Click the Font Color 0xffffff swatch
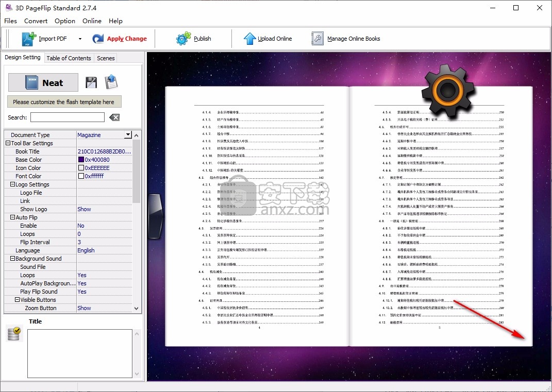Screen dimensions: 552x392 point(81,176)
